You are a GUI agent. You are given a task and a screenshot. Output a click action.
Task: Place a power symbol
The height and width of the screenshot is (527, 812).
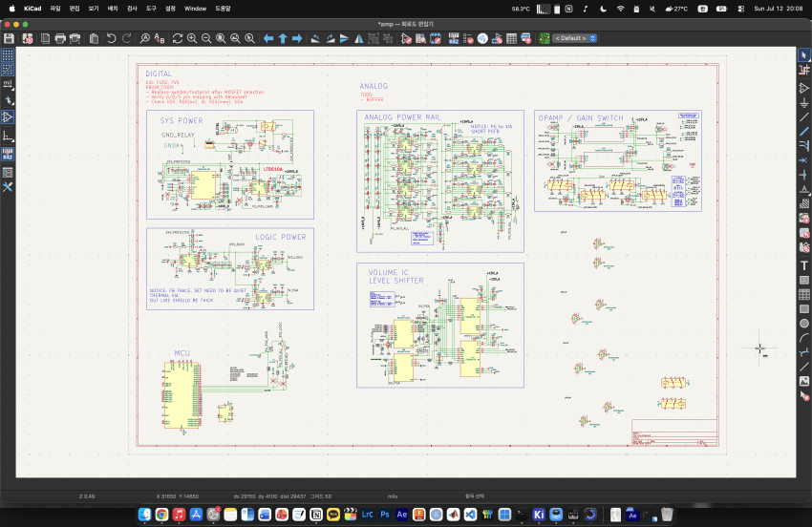[803, 103]
